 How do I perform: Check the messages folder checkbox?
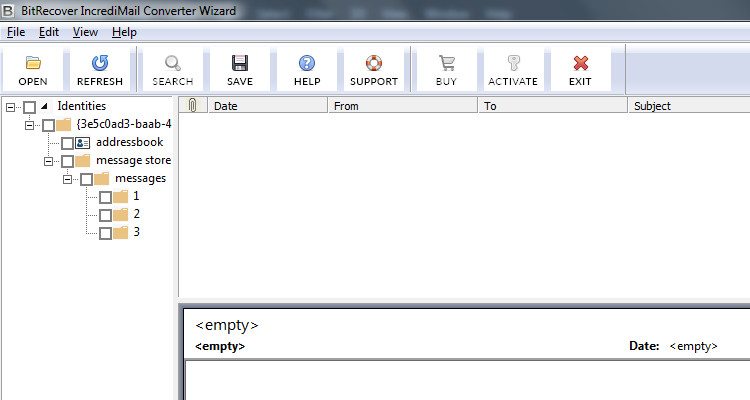[x=86, y=179]
